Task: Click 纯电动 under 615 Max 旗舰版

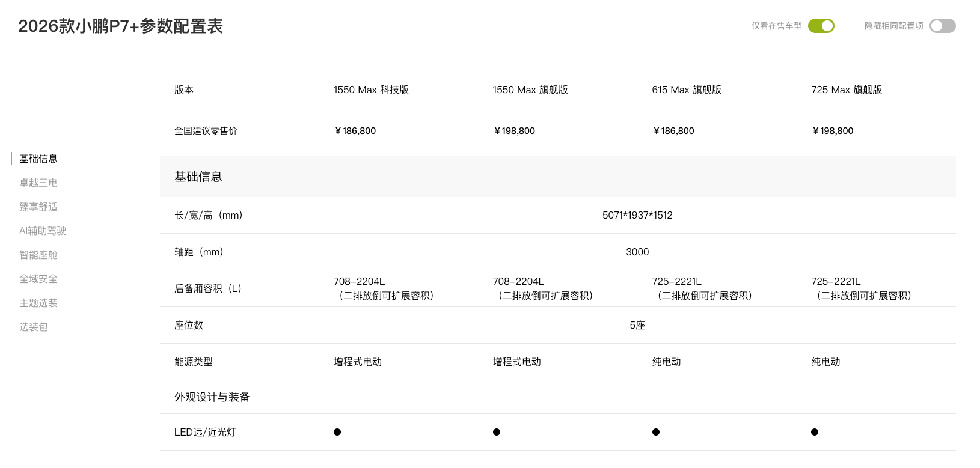Action: coord(667,362)
